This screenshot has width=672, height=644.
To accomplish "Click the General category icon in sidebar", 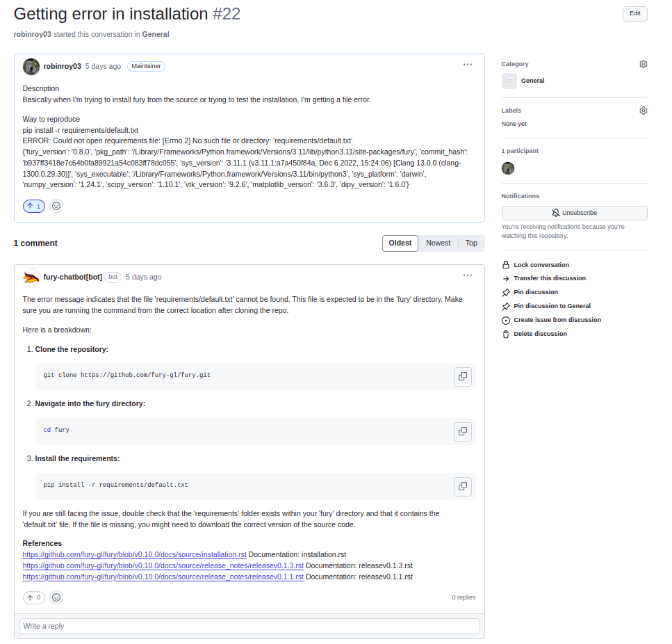I will (x=509, y=81).
